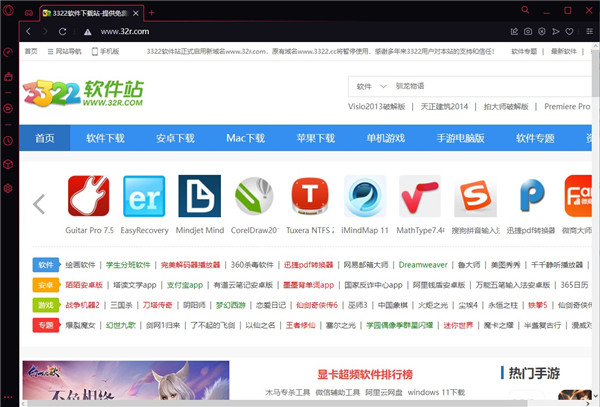Click the game banner thumbnail at bottom left
600x407 pixels.
click(x=126, y=380)
